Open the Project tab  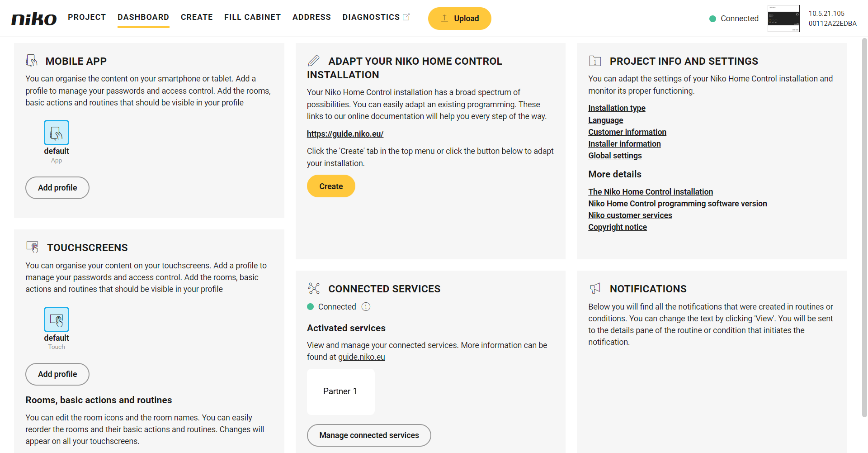[x=87, y=17]
